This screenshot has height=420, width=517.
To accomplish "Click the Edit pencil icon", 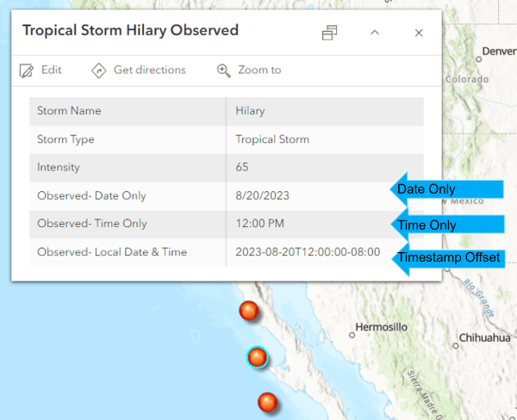I will click(x=27, y=70).
